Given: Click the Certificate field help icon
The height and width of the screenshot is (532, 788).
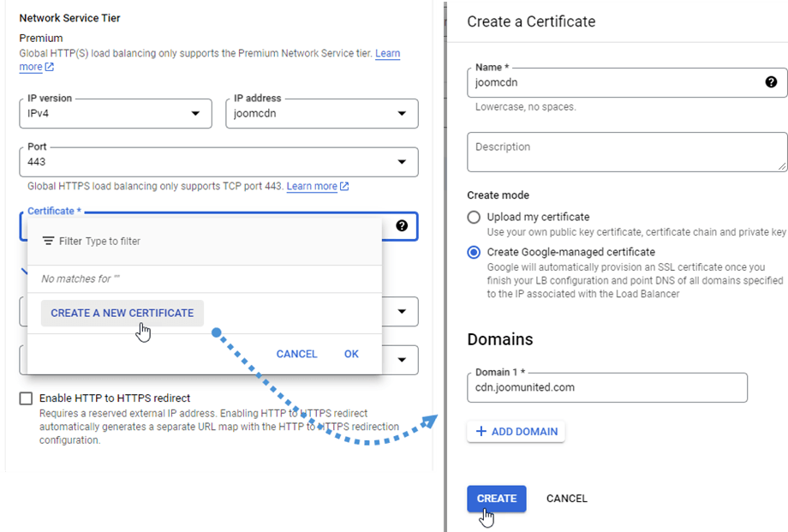Looking at the screenshot, I should click(402, 226).
